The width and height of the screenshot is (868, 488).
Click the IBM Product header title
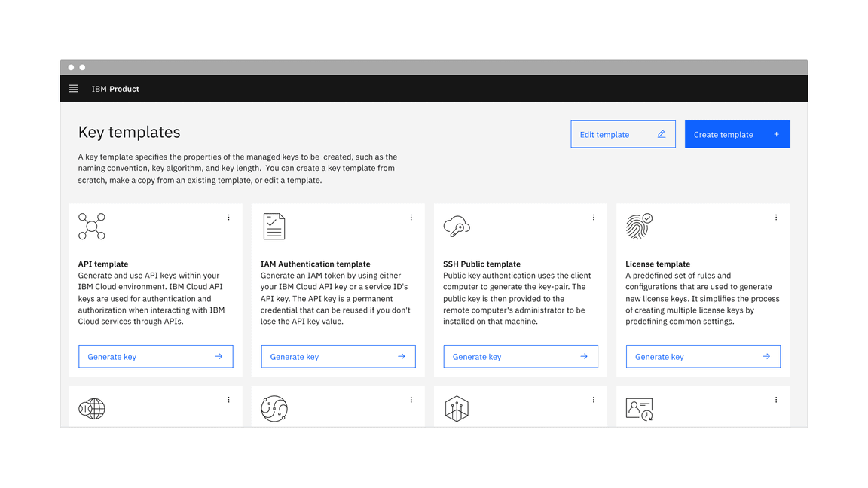tap(115, 89)
